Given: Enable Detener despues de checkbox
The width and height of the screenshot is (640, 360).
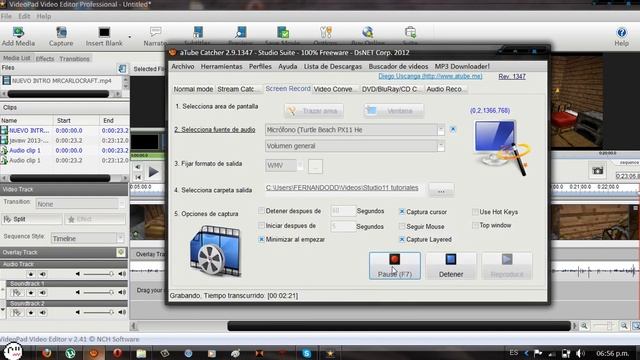Looking at the screenshot, I should click(261, 211).
